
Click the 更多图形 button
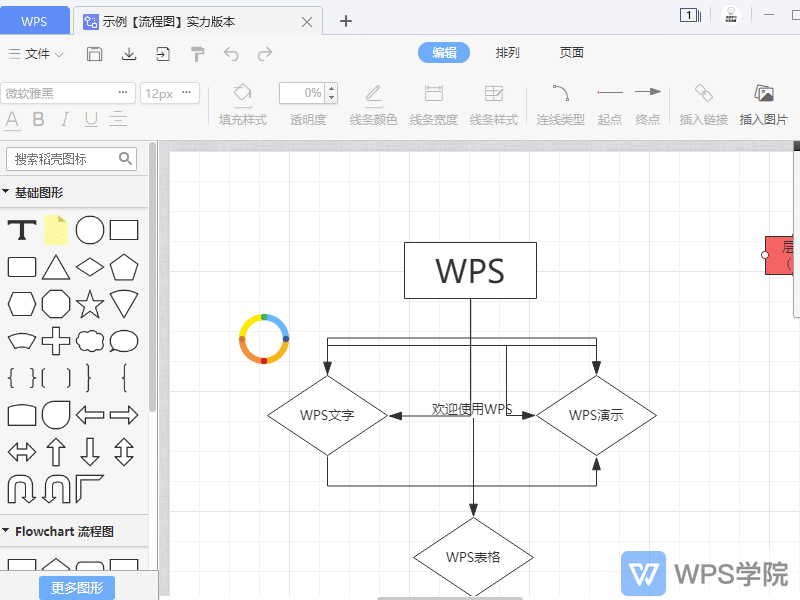[x=77, y=588]
